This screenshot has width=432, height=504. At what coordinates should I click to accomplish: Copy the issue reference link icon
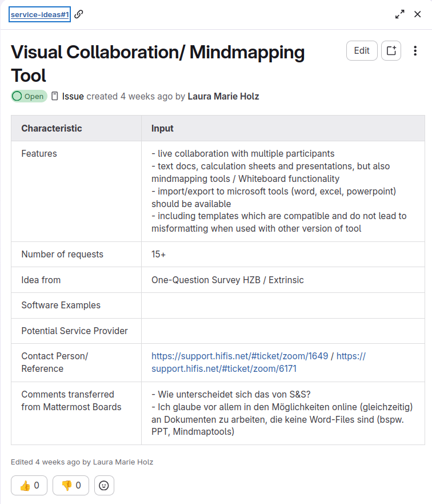[78, 14]
